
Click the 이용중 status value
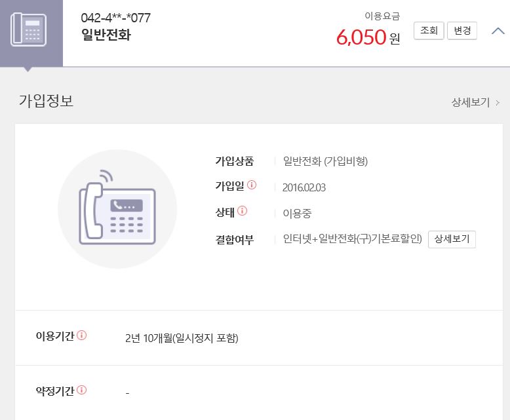tap(298, 214)
